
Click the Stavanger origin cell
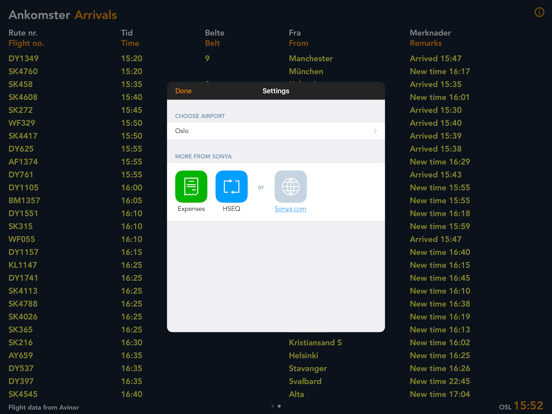pyautogui.click(x=308, y=369)
